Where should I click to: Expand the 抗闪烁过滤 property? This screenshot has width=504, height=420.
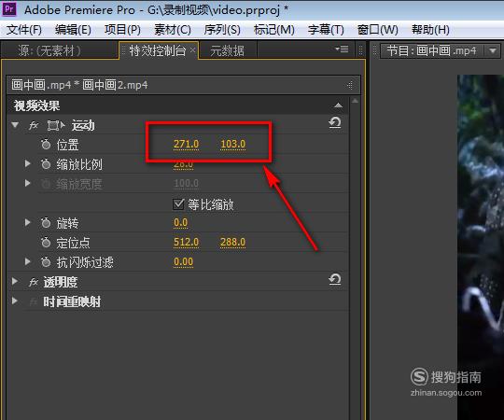(28, 261)
